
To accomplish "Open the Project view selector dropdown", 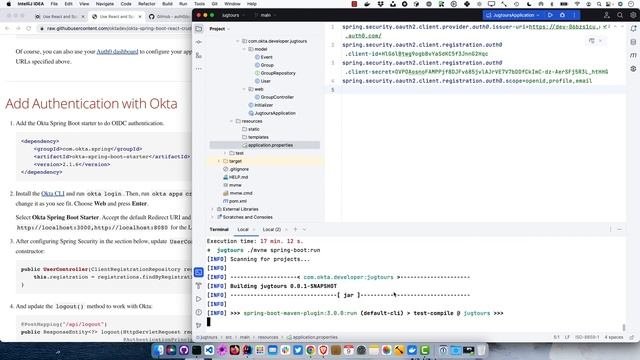I will coord(220,29).
